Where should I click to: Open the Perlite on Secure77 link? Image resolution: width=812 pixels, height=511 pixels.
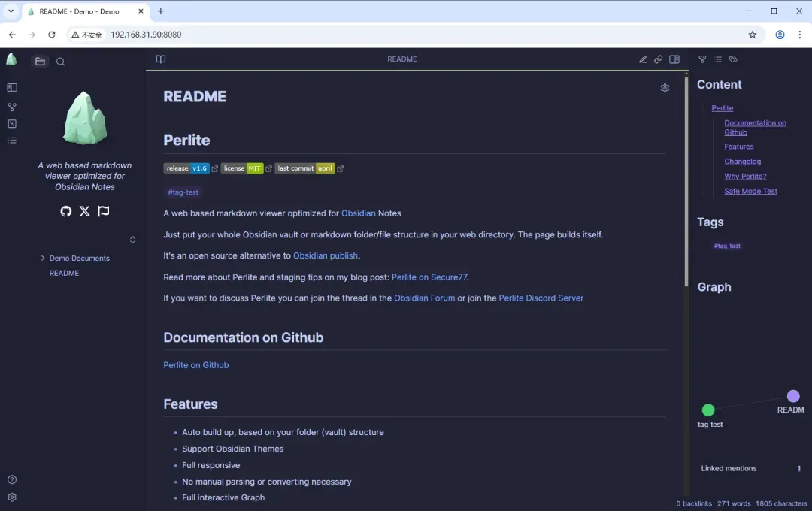[429, 277]
